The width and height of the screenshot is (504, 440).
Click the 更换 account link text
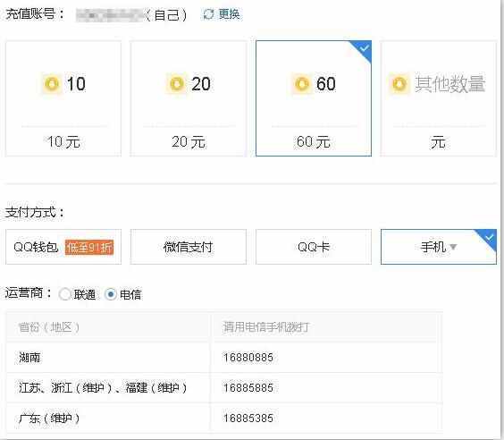[229, 14]
